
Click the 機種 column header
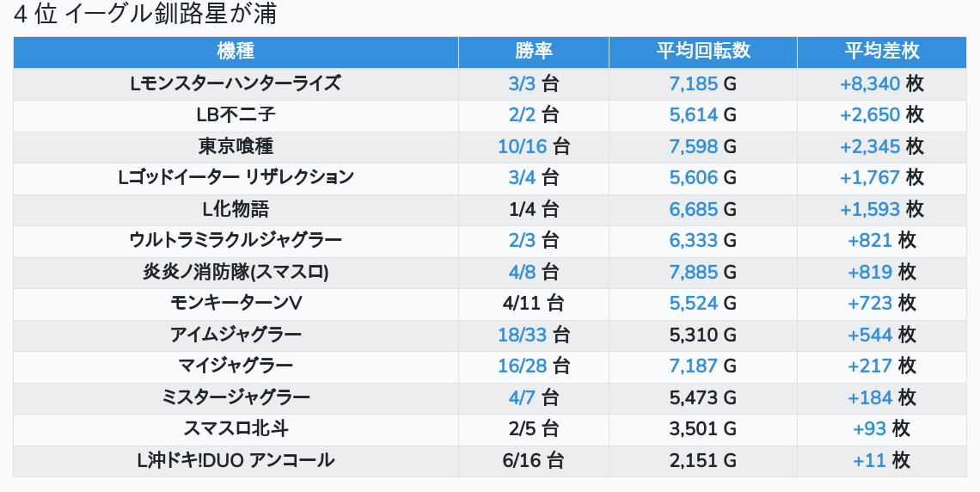pyautogui.click(x=236, y=51)
